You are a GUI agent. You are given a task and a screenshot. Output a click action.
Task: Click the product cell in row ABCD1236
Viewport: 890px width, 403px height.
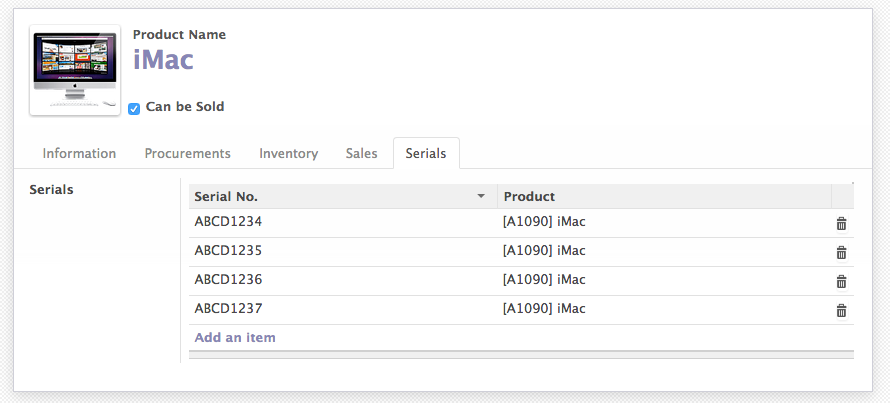pyautogui.click(x=664, y=280)
